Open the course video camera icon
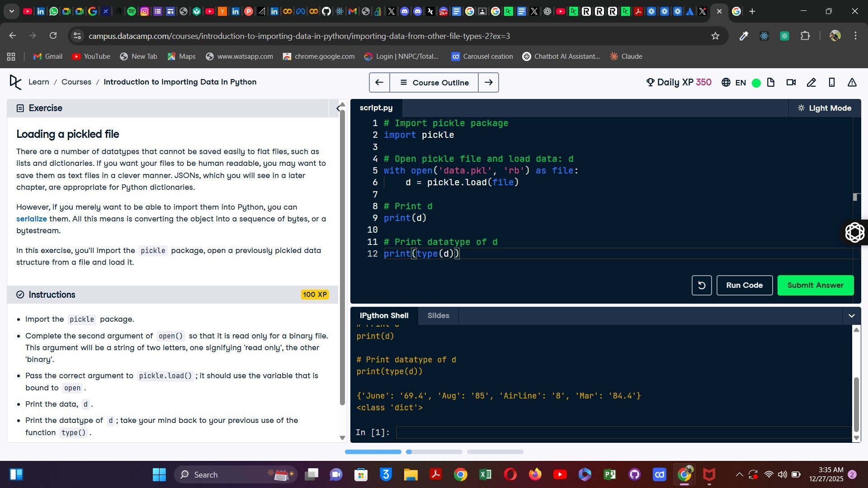The height and width of the screenshot is (488, 868). point(791,82)
